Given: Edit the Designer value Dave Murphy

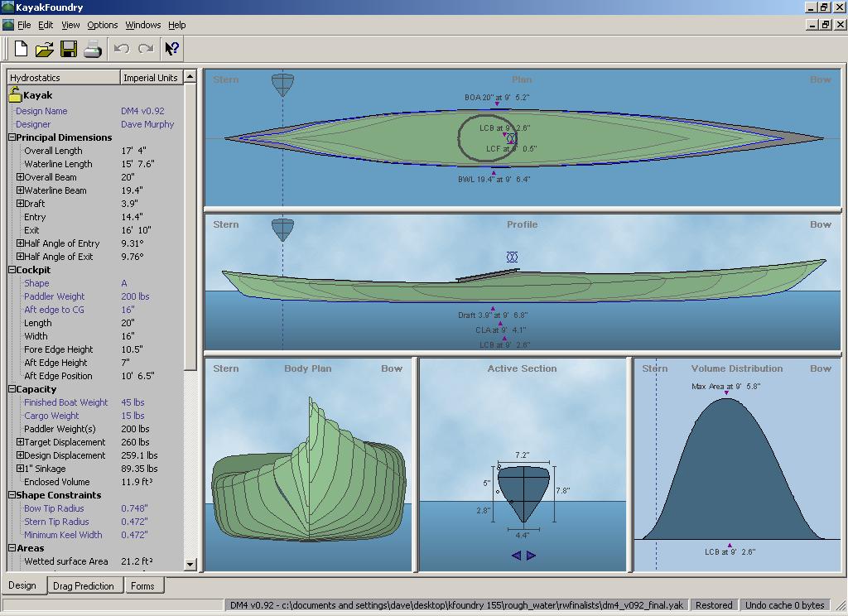Looking at the screenshot, I should (147, 124).
